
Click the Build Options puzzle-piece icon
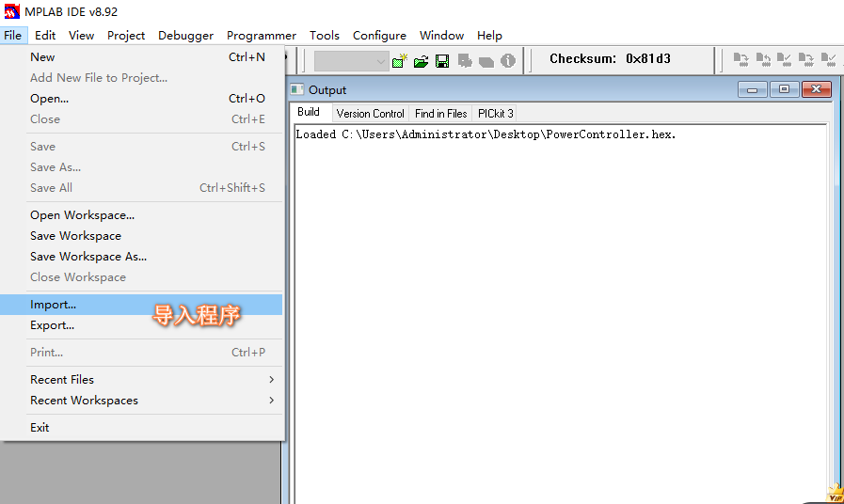point(465,61)
